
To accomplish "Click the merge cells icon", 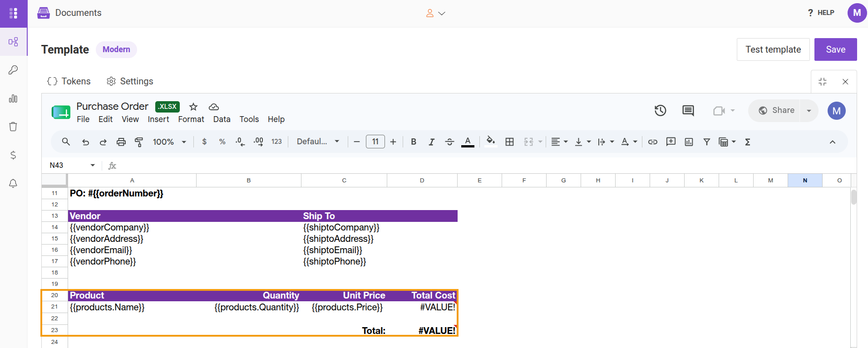I will pos(528,142).
